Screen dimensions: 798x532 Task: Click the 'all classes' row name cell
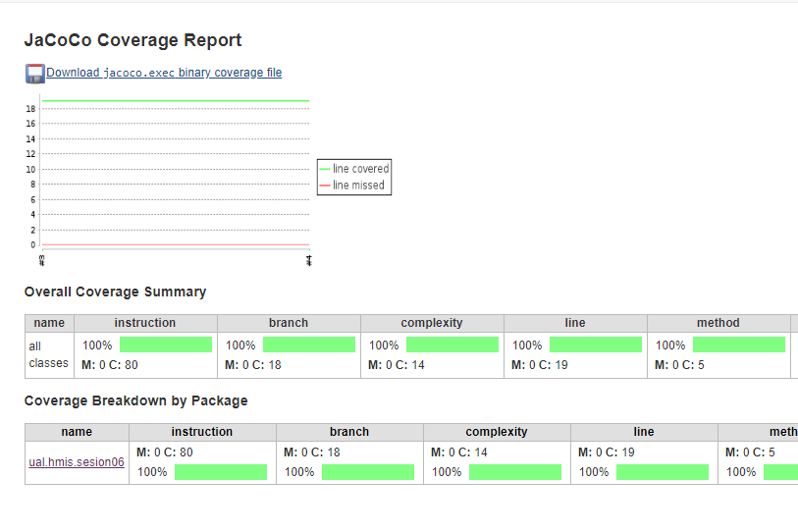click(x=49, y=355)
